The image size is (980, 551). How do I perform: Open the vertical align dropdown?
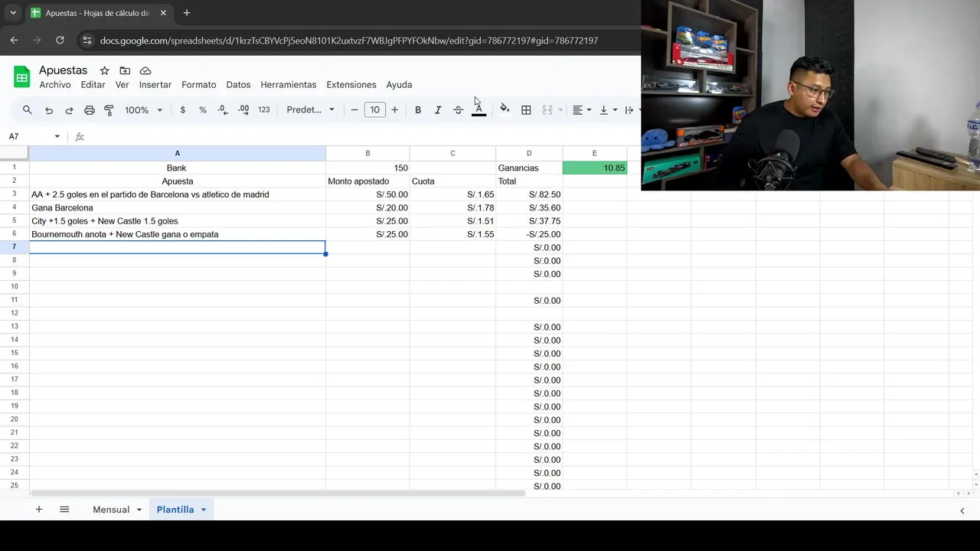pos(608,110)
